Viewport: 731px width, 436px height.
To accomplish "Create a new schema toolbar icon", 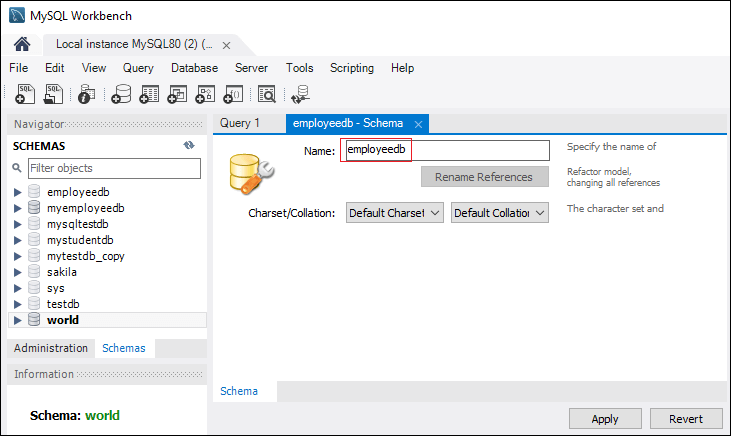I will (x=121, y=94).
